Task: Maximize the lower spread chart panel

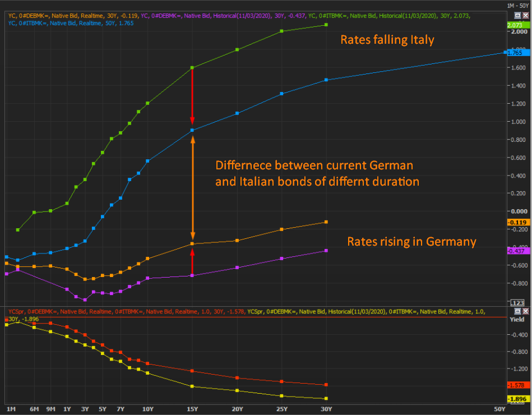Action: [x=518, y=311]
